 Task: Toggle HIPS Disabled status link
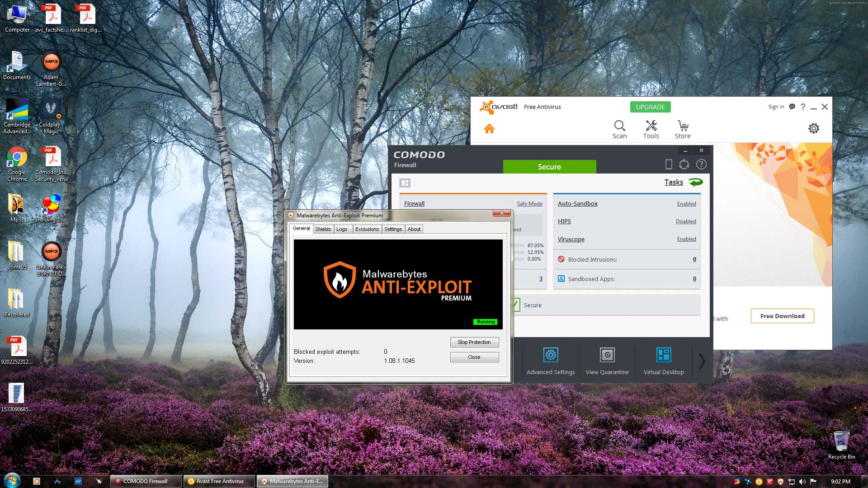coord(685,221)
